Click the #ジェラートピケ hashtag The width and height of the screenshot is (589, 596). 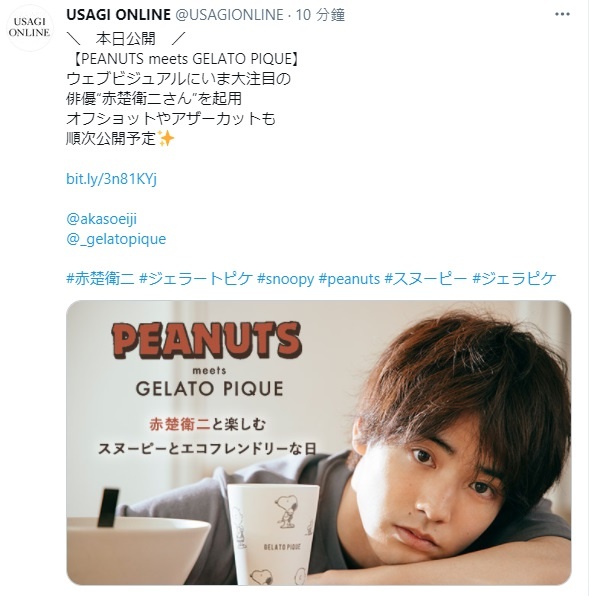[196, 279]
